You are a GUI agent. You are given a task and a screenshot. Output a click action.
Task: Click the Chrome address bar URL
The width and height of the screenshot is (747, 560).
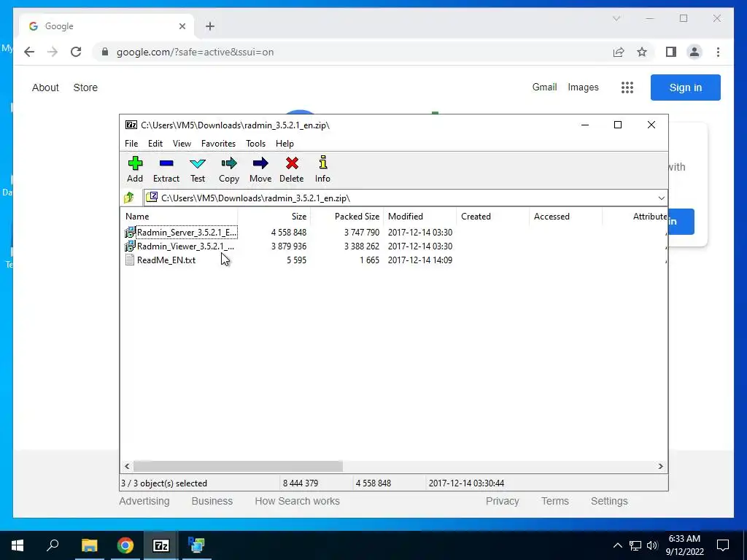point(196,52)
